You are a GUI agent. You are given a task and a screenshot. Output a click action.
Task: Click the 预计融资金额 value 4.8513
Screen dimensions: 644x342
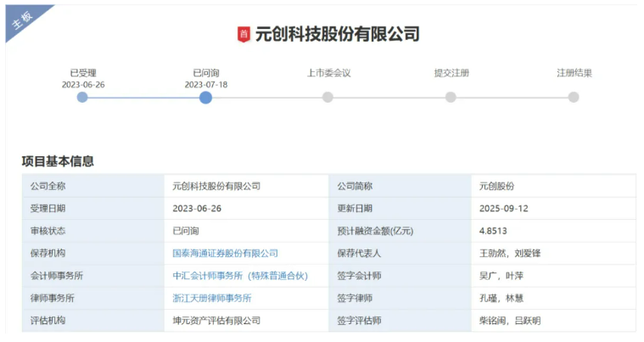pyautogui.click(x=494, y=231)
